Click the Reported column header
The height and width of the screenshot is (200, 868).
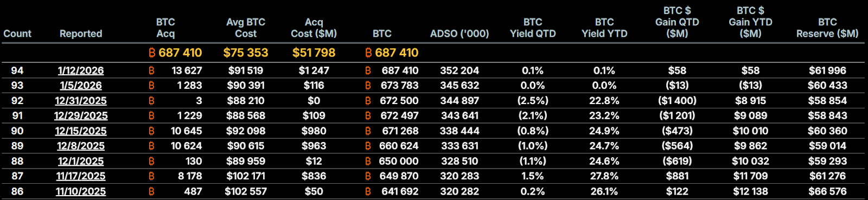click(x=81, y=34)
